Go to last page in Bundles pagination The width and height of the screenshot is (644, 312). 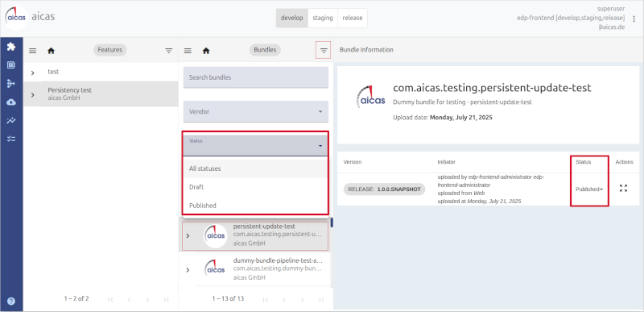tap(320, 299)
